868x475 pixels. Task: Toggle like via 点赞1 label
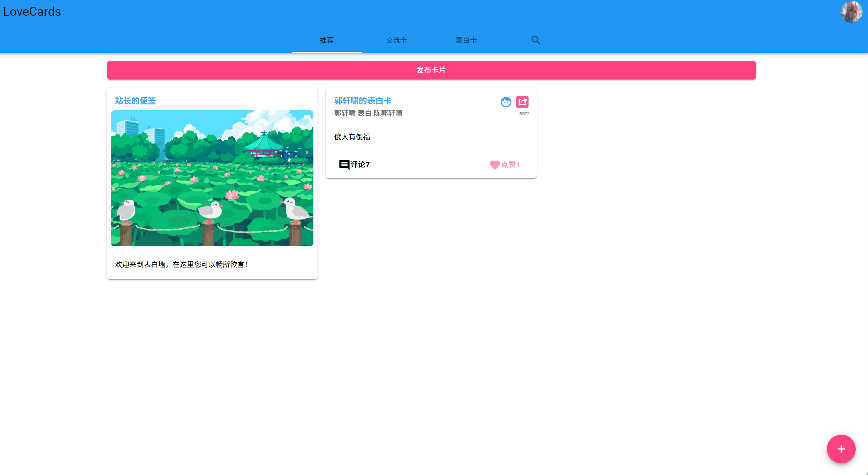coord(510,165)
